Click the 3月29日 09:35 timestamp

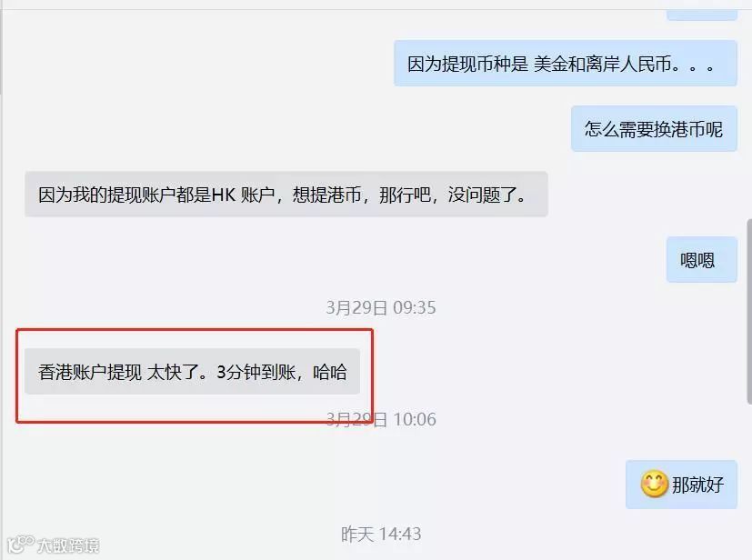pyautogui.click(x=381, y=307)
